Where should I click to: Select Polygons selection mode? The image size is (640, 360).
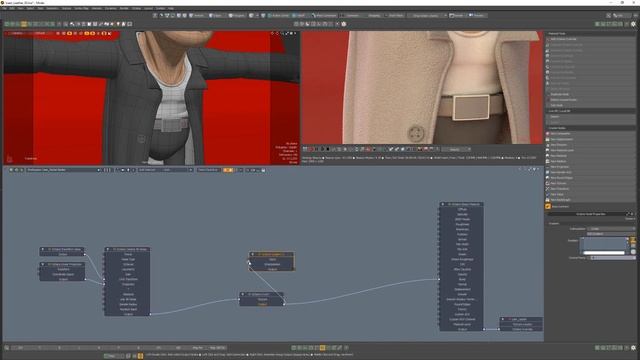[237, 16]
